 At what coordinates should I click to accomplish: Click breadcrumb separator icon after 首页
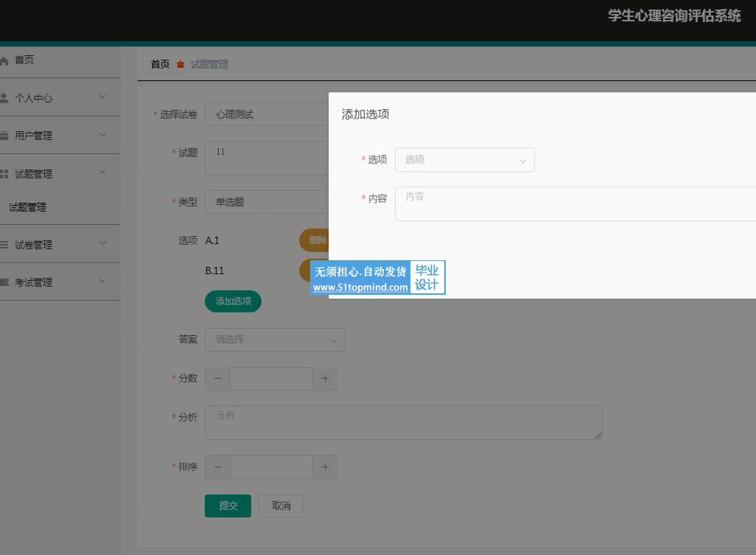[181, 64]
